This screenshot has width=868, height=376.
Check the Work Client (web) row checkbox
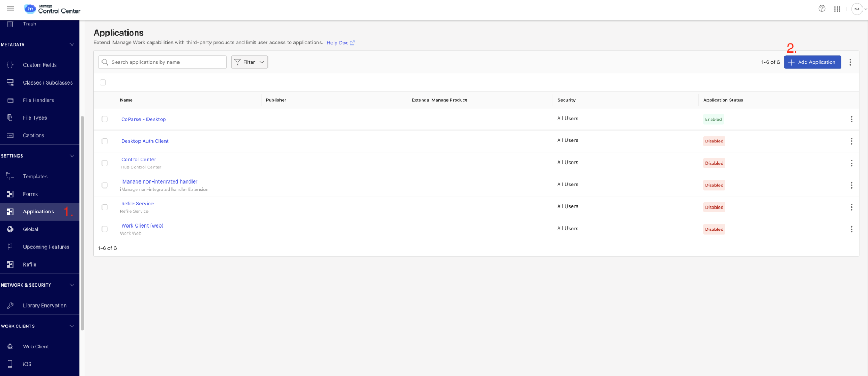click(x=105, y=229)
